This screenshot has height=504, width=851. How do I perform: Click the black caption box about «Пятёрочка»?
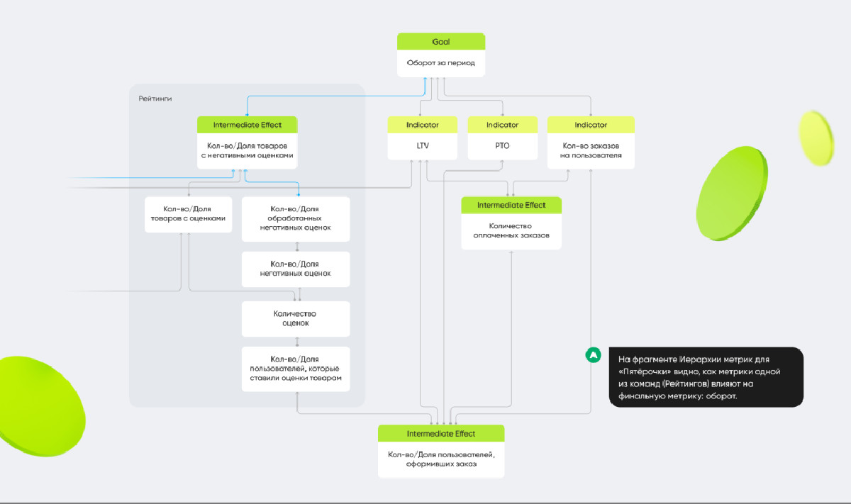tap(705, 377)
